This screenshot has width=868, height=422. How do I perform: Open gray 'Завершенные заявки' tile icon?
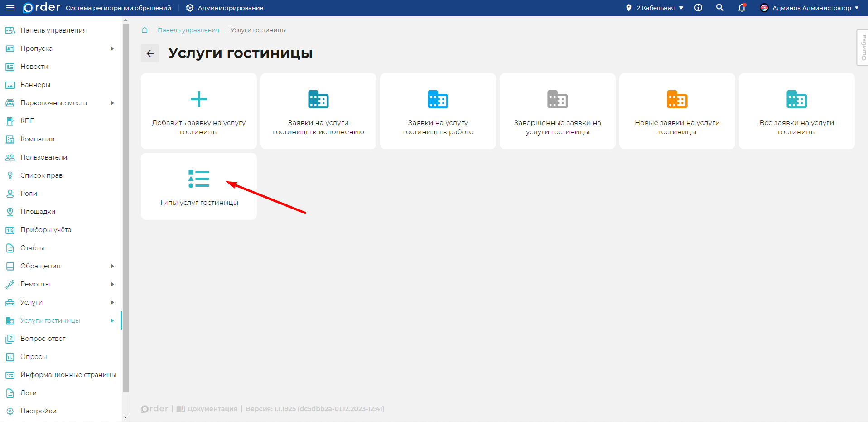point(557,99)
